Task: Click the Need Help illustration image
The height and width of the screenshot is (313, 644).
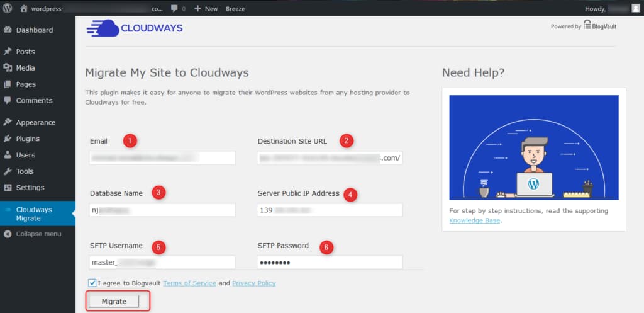Action: [533, 147]
